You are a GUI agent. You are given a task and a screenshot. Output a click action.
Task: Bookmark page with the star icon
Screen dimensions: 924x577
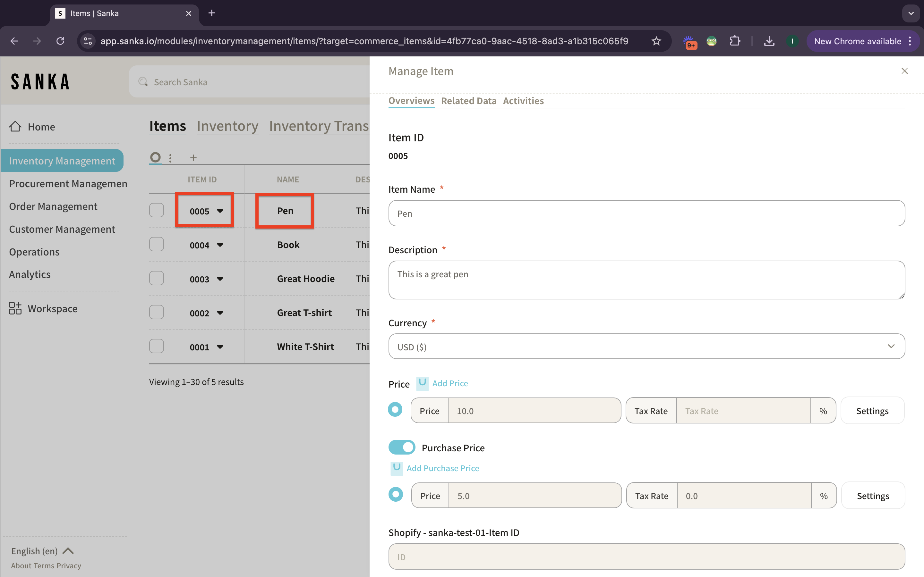[656, 41]
